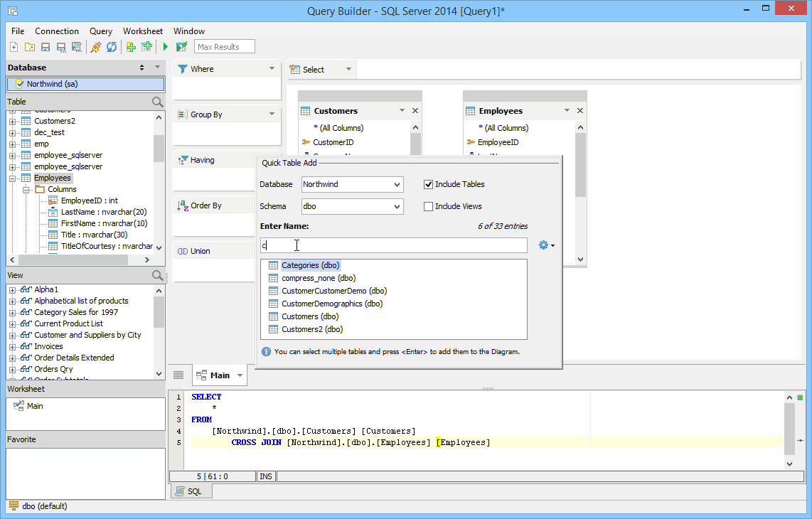Run the query with the green play icon

165,47
